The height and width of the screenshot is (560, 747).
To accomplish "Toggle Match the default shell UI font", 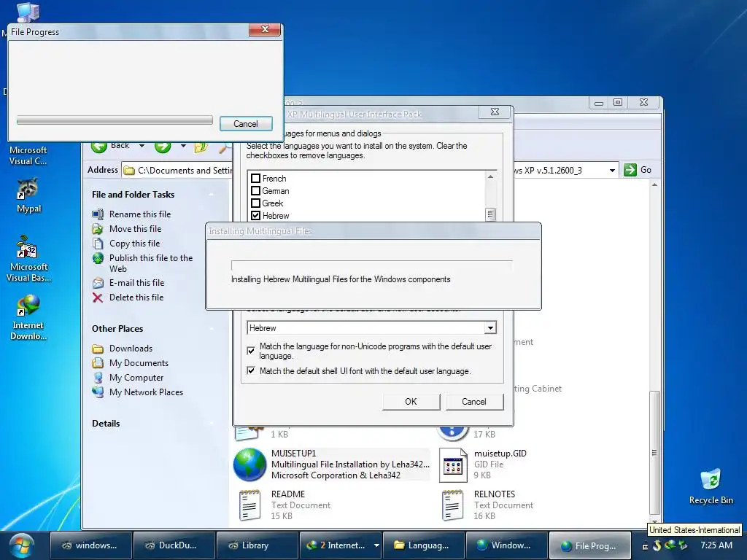I will [251, 370].
